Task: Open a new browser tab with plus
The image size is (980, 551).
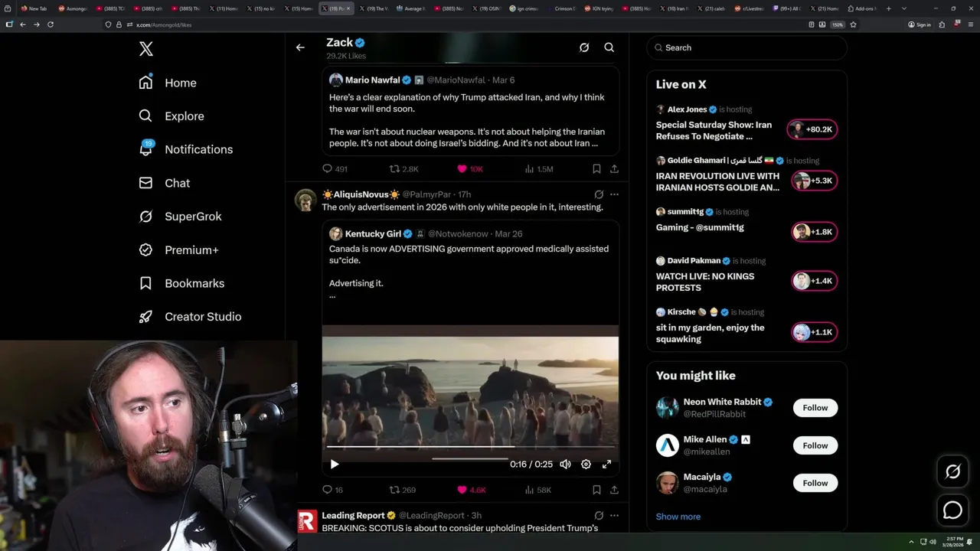Action: coord(889,8)
